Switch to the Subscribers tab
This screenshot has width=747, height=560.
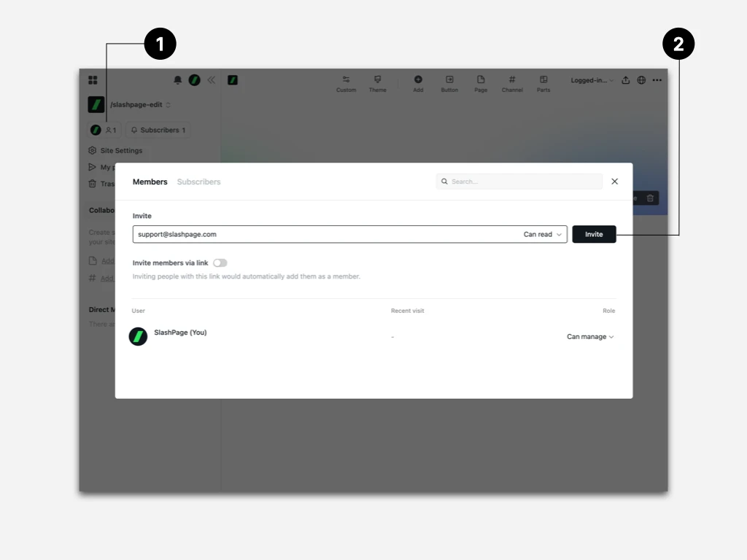[198, 182]
